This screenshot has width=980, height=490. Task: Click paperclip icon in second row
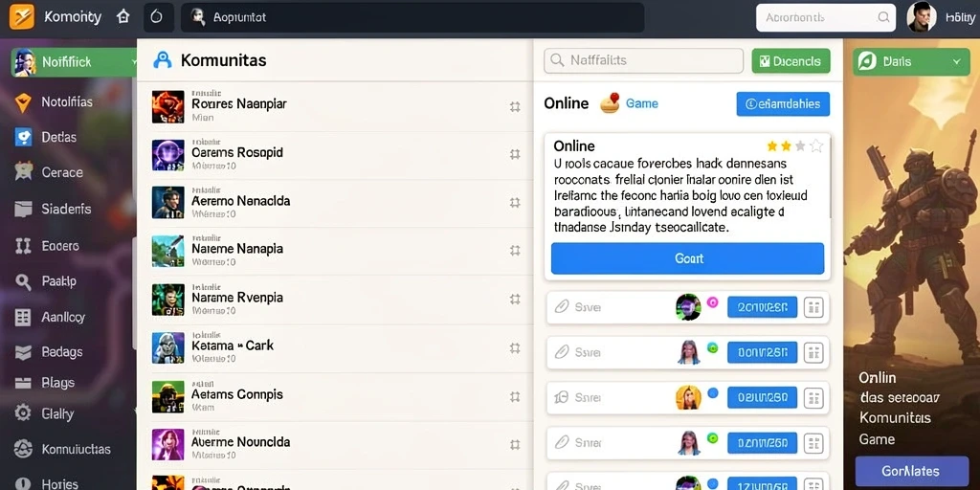[561, 352]
